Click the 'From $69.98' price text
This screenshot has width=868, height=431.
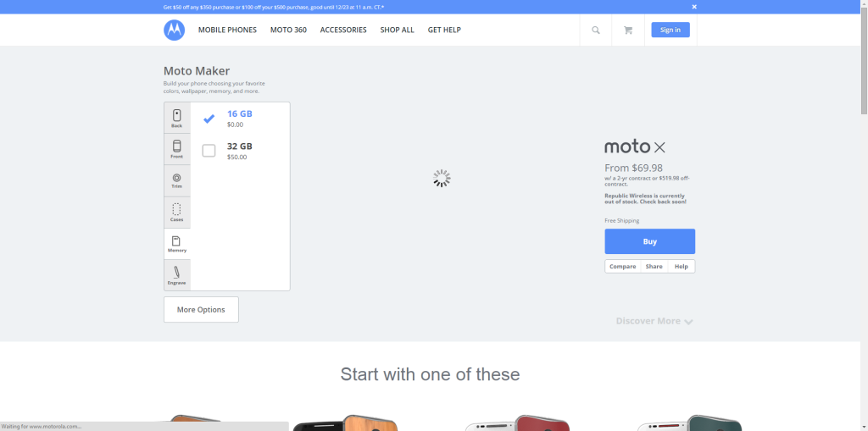633,168
